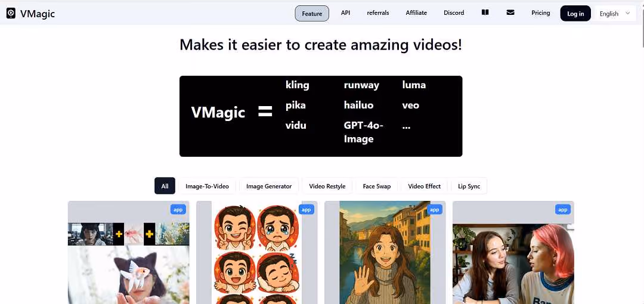Filter by Lip Sync
644x304 pixels.
tap(469, 186)
